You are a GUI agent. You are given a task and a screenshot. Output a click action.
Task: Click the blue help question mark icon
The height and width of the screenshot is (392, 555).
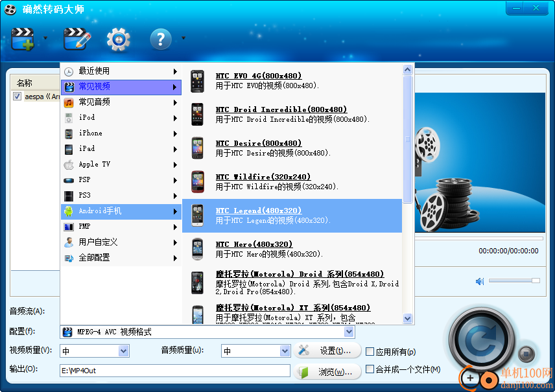pyautogui.click(x=161, y=39)
